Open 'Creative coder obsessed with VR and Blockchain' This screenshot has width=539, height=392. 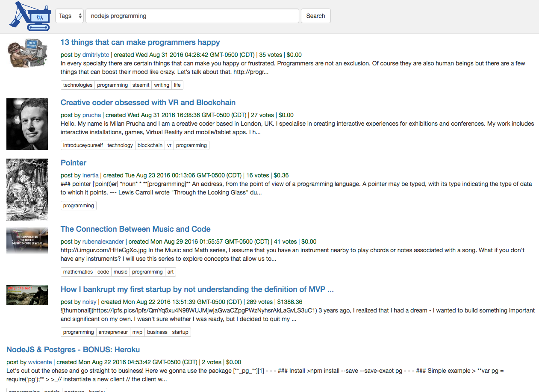click(148, 103)
